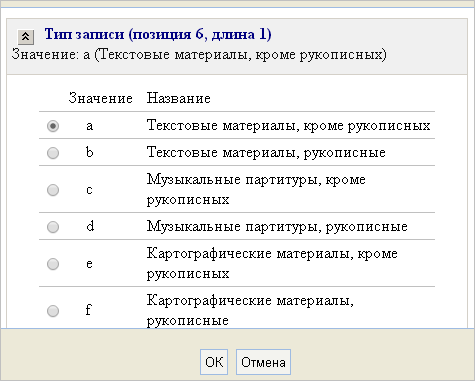
Task: Click table text Текстовые материалы, кроме рукописных
Action: (x=289, y=126)
